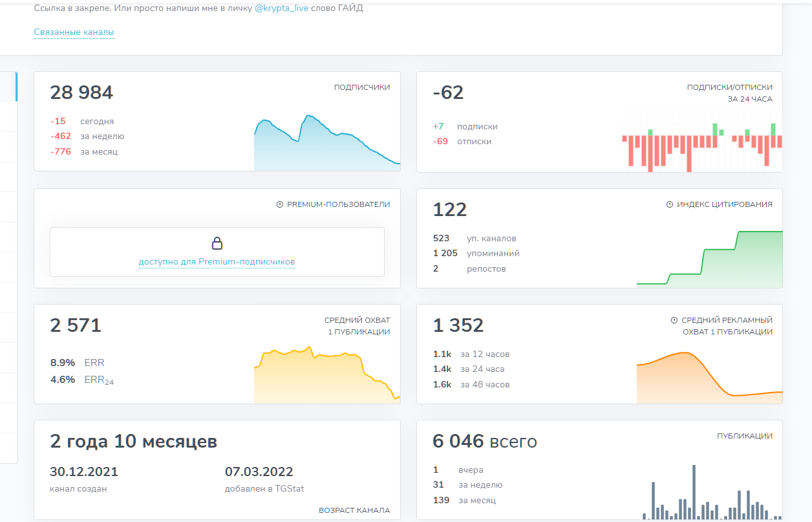This screenshot has height=522, width=812.
Task: Click the help icon beside ИНДЕКС ЦИТИРОВАНИЯ
Action: point(670,204)
